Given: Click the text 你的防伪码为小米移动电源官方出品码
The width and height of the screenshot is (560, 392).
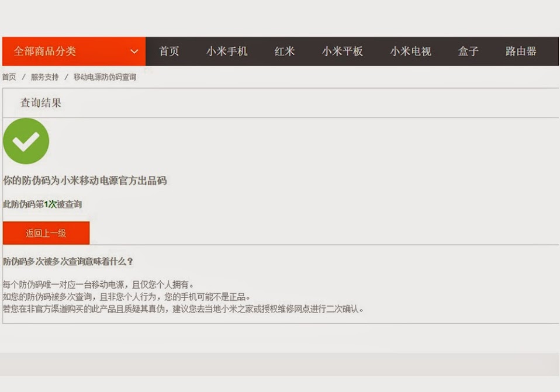Looking at the screenshot, I should 85,181.
